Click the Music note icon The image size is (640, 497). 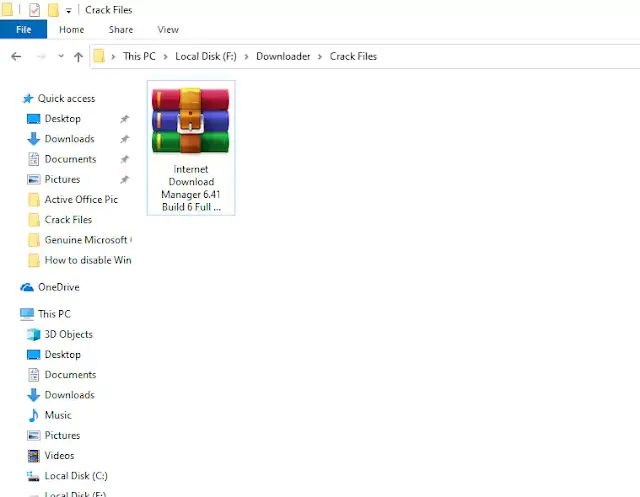pyautogui.click(x=33, y=415)
